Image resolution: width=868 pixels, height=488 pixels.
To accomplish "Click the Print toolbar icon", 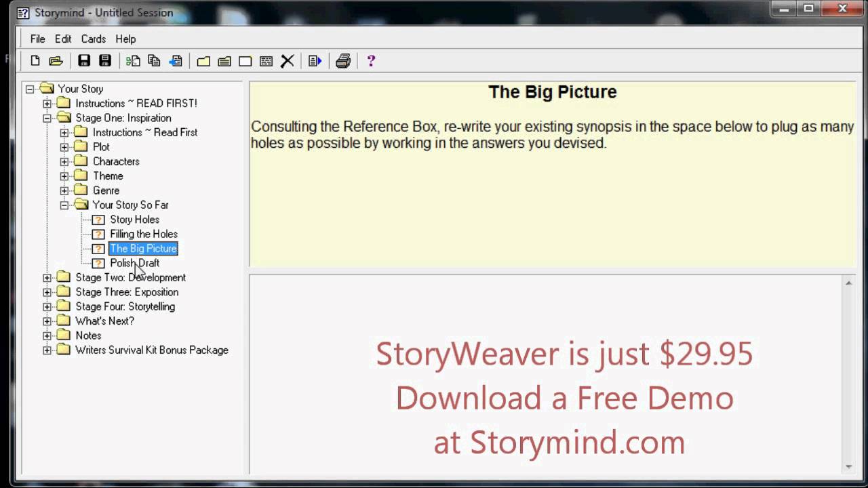I will pyautogui.click(x=343, y=61).
